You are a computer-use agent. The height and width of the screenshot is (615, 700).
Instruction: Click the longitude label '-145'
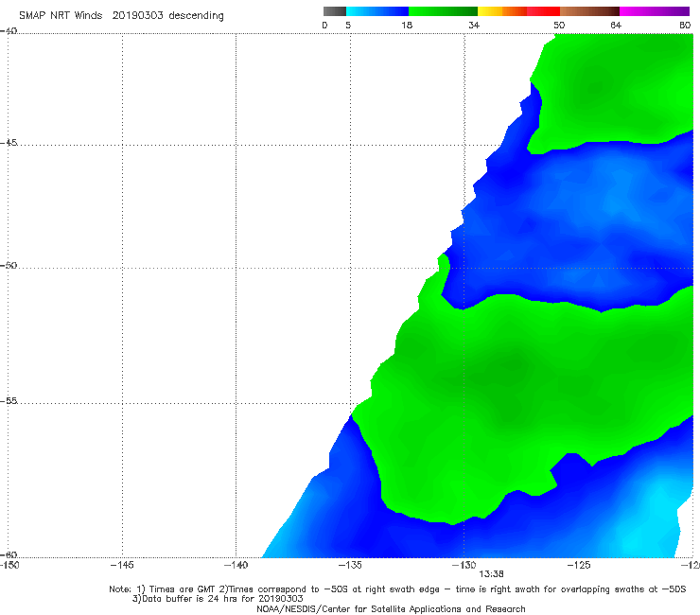click(122, 565)
